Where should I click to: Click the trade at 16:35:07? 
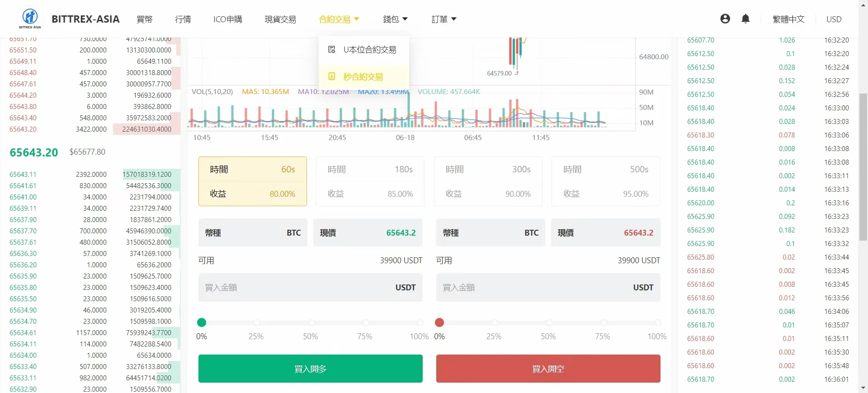(768, 325)
